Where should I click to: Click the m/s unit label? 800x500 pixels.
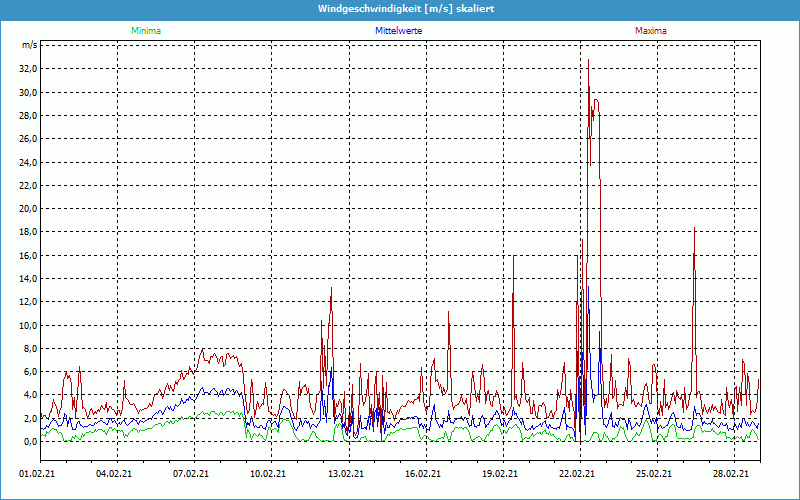click(x=30, y=46)
